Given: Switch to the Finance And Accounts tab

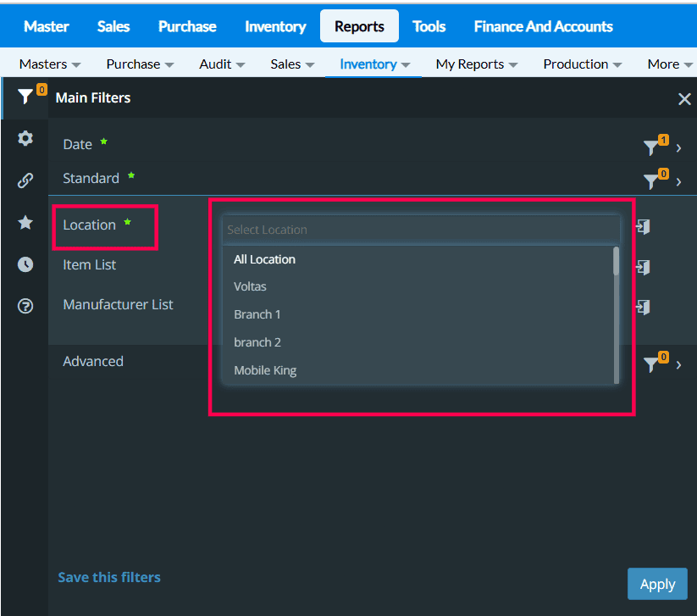Looking at the screenshot, I should pos(543,26).
